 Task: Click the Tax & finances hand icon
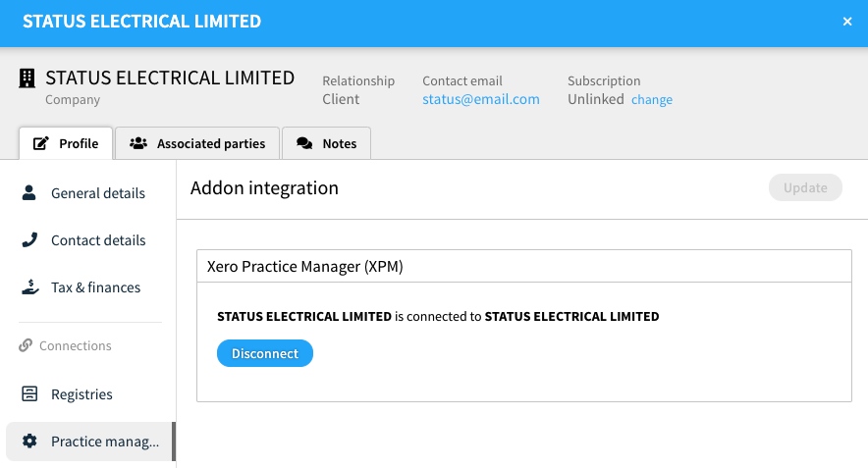point(29,287)
